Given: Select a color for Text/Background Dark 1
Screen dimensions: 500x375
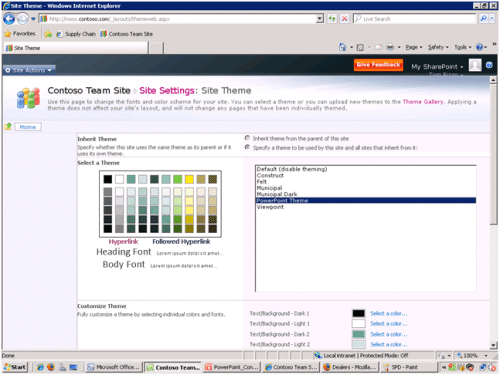Looking at the screenshot, I should [x=389, y=313].
